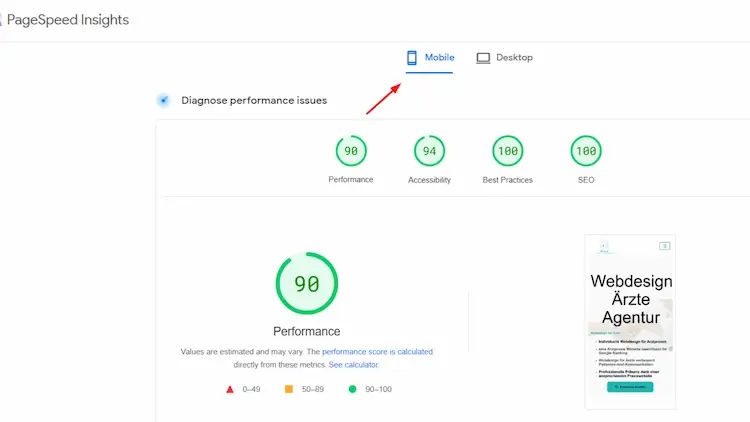Viewport: 750px width, 422px height.
Task: Switch to the Desktop tab
Action: (505, 58)
